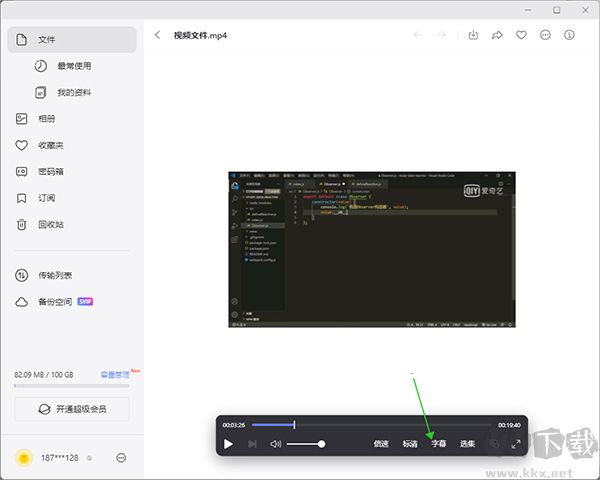The image size is (600, 480).
Task: Click the 文件 document icon
Action: tap(21, 39)
